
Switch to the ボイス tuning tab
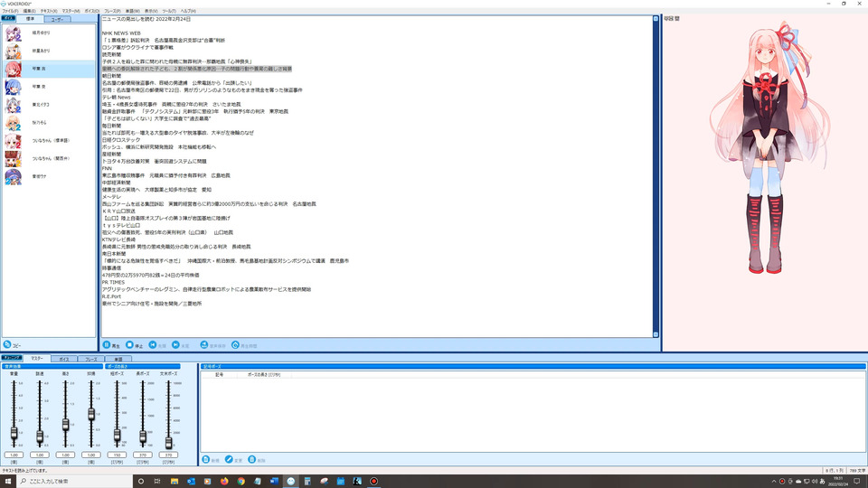[x=64, y=359]
